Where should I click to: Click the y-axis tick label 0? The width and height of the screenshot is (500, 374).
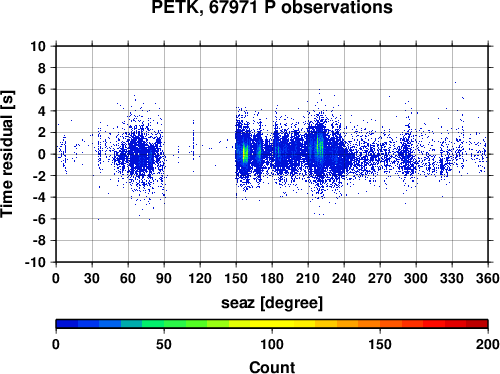point(42,154)
